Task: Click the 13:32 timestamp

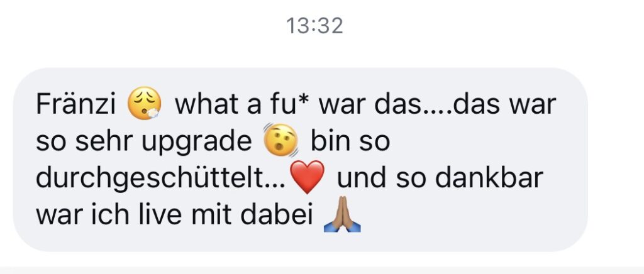Action: coord(314,26)
